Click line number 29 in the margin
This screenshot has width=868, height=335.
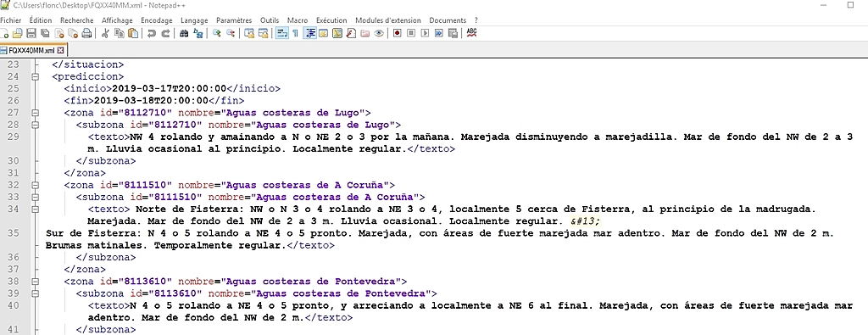14,137
